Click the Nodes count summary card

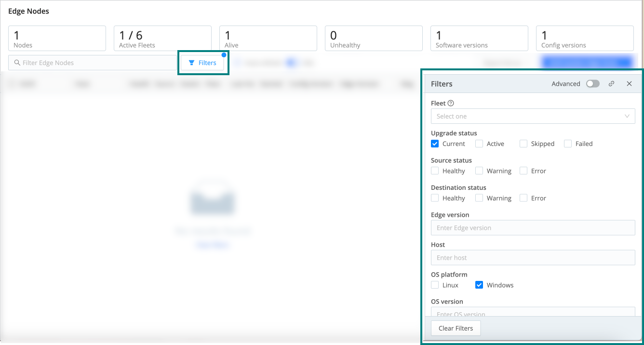coord(57,38)
